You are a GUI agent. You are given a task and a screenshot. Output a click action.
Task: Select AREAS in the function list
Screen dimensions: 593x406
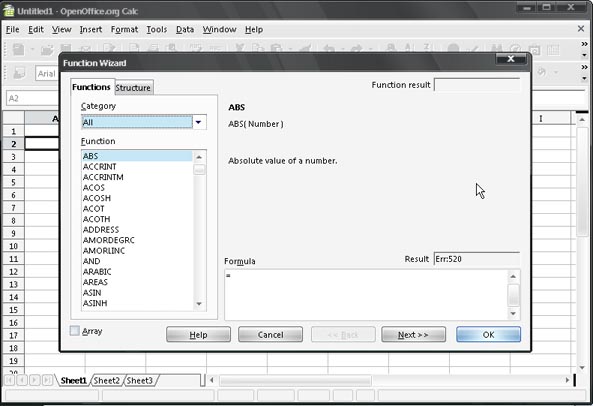137,282
